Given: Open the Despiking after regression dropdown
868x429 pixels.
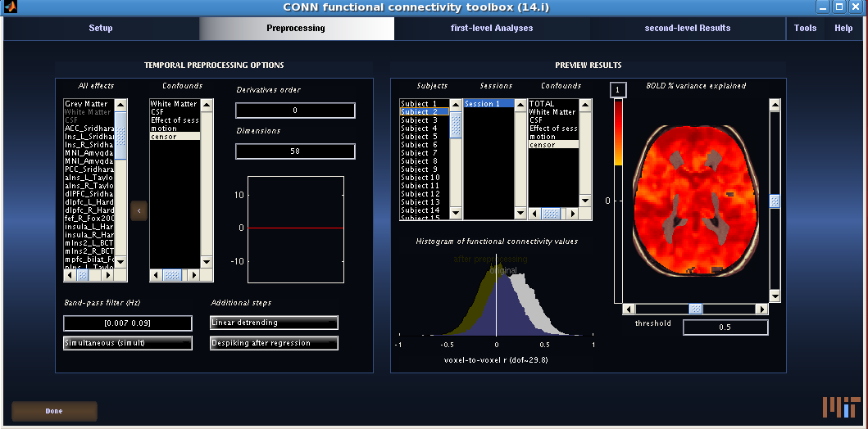Looking at the screenshot, I should tap(274, 343).
